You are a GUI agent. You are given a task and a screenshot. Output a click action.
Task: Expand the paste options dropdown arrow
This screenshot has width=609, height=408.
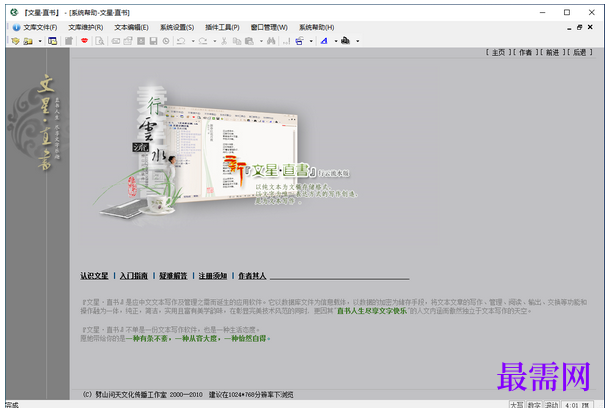261,41
